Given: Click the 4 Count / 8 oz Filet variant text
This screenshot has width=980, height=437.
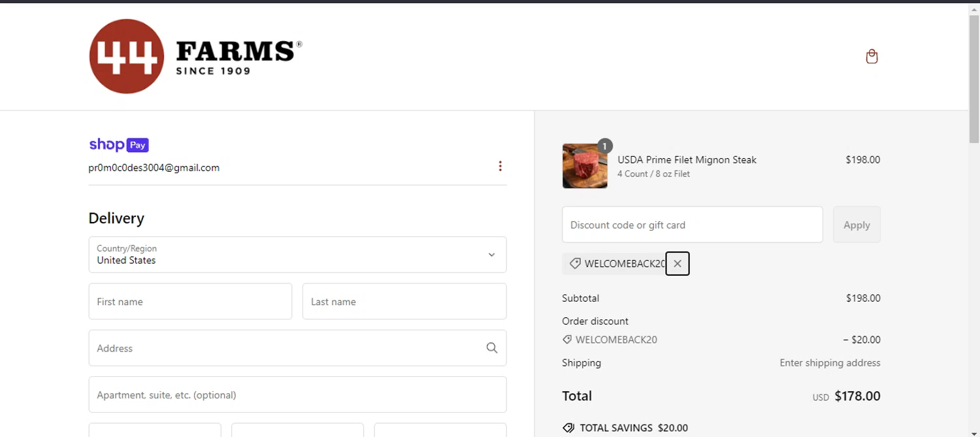Looking at the screenshot, I should pos(653,174).
